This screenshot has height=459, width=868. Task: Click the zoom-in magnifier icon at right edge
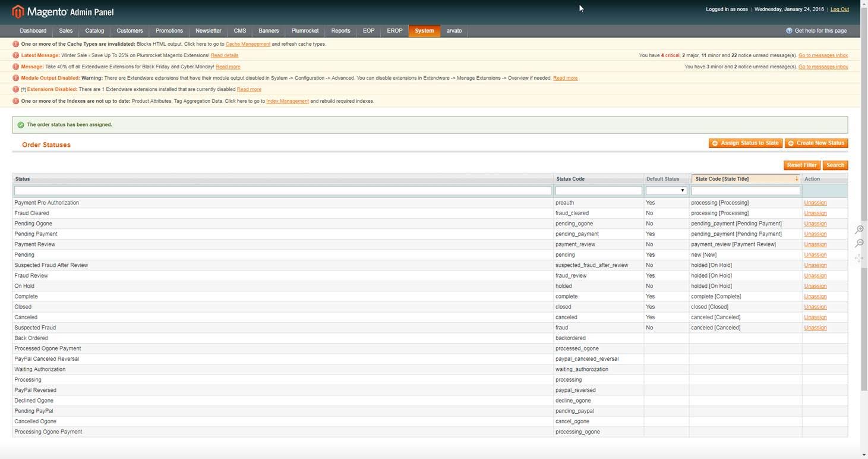[x=859, y=229]
